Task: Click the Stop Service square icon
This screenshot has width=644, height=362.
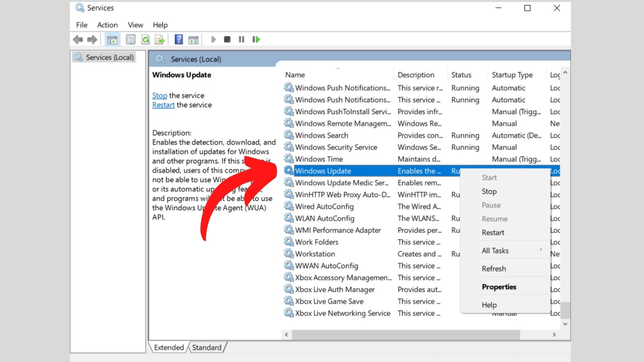Action: click(227, 40)
